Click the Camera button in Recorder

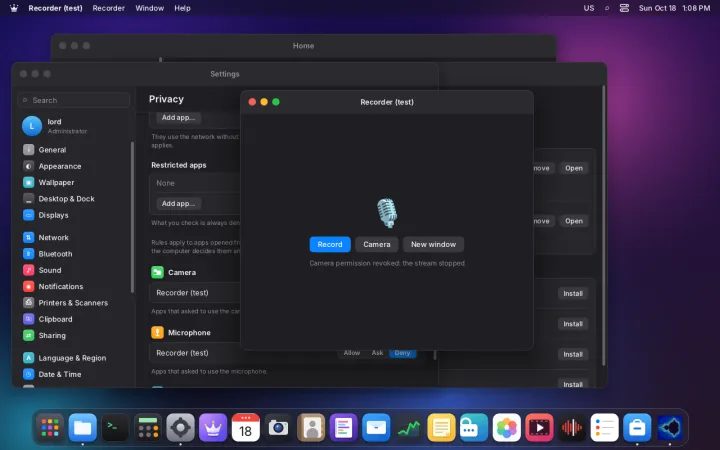tap(377, 244)
